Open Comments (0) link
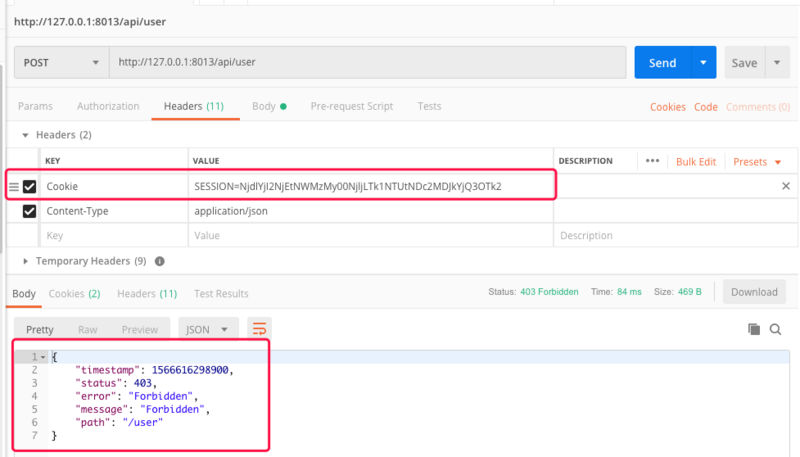The height and width of the screenshot is (457, 800). (x=758, y=107)
